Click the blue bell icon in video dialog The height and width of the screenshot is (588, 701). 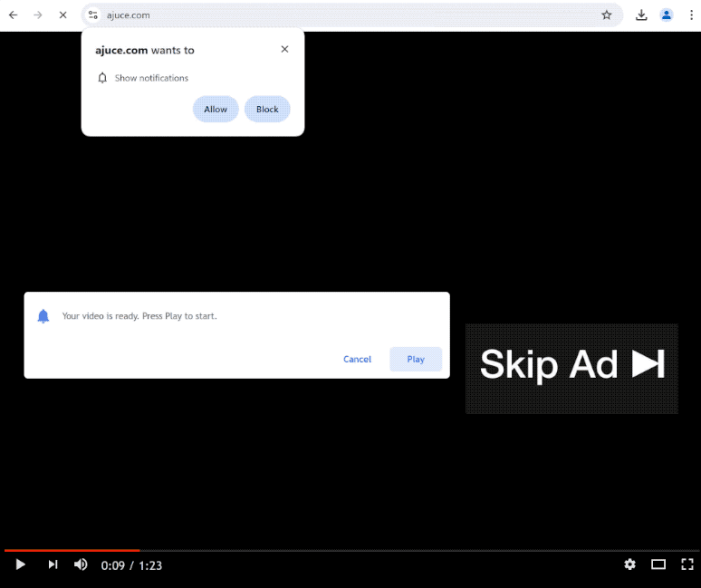[43, 316]
